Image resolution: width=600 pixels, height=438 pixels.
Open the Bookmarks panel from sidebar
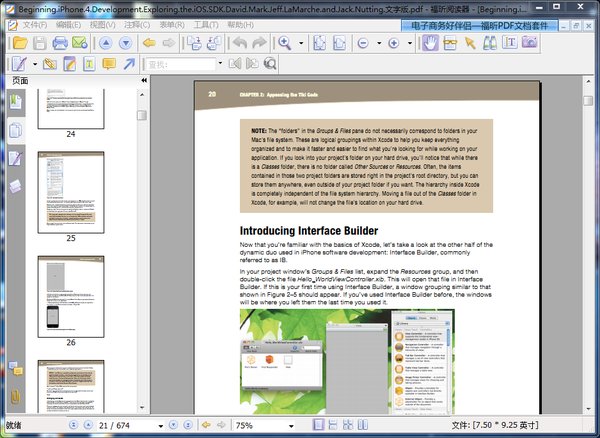coord(16,102)
